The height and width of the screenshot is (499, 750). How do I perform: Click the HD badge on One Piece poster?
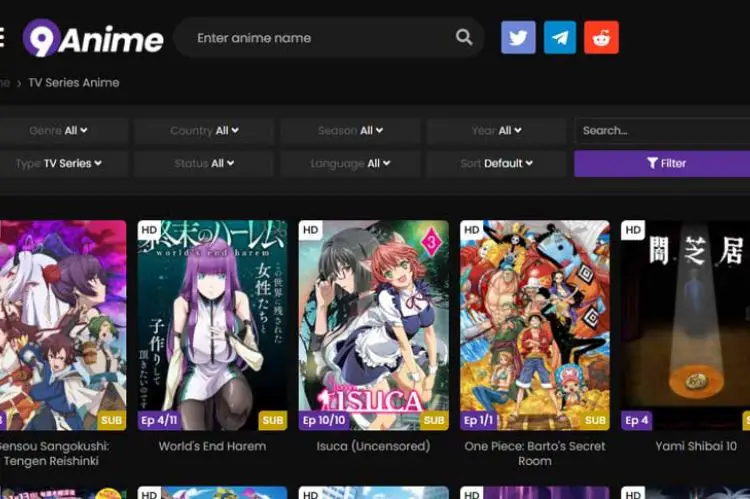click(472, 230)
